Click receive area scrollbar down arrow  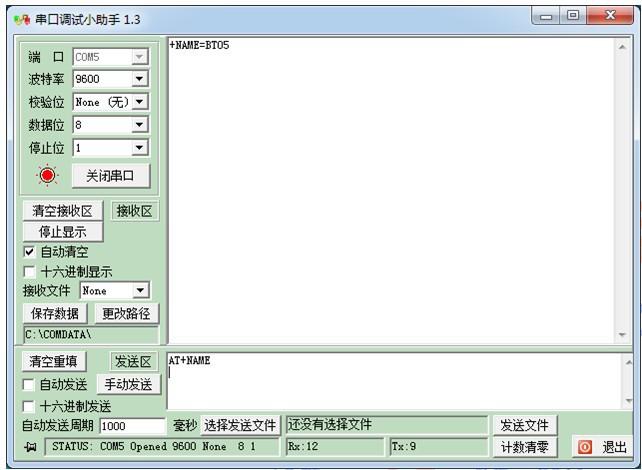pyautogui.click(x=622, y=334)
